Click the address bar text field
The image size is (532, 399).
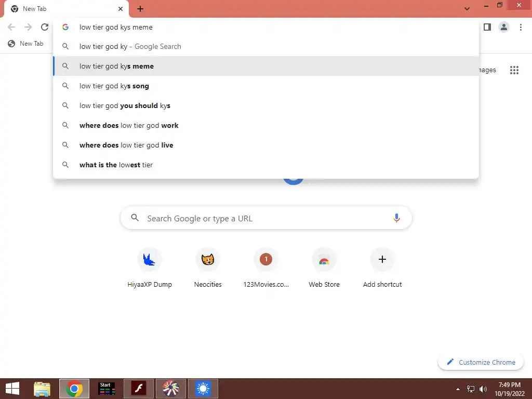click(267, 27)
